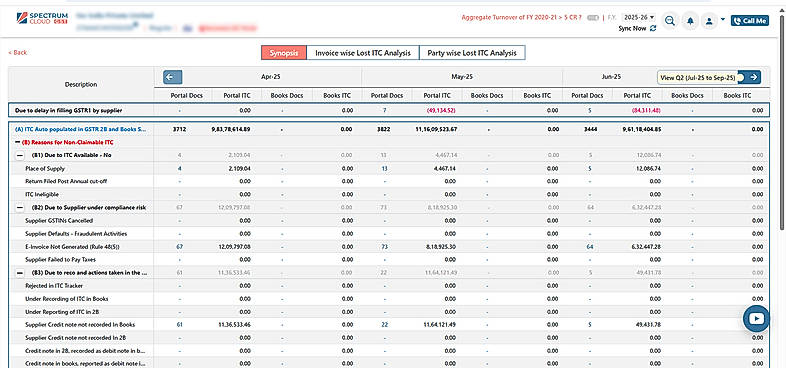The image size is (786, 368).
Task: Open May-25 Place of Supply docs count 13
Action: click(x=384, y=168)
